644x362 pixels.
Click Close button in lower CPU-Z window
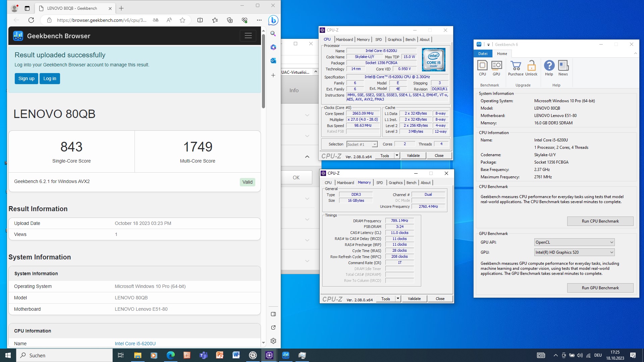440,299
